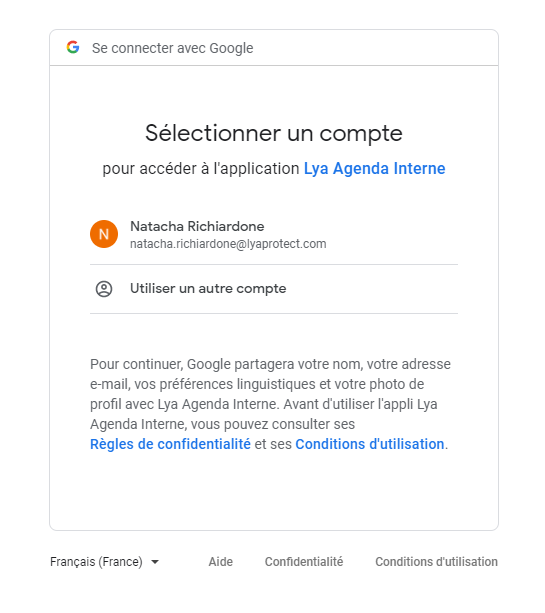Open the Aide footer link
Viewport: 545px width, 613px height.
click(221, 562)
